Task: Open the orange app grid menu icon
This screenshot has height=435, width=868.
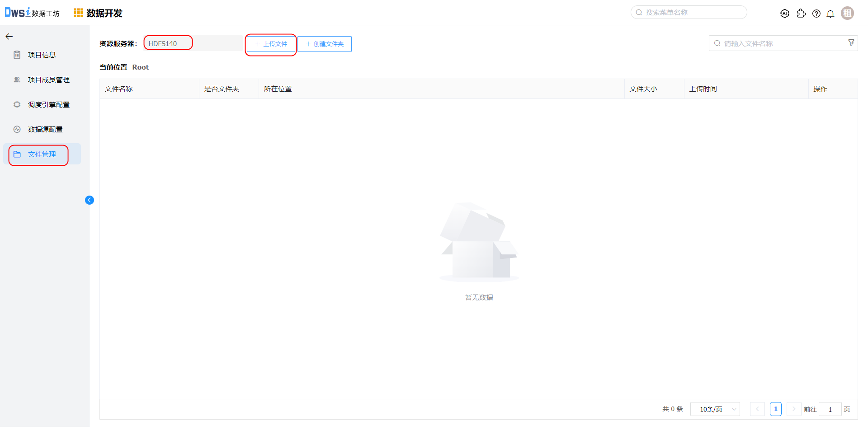Action: (x=78, y=13)
